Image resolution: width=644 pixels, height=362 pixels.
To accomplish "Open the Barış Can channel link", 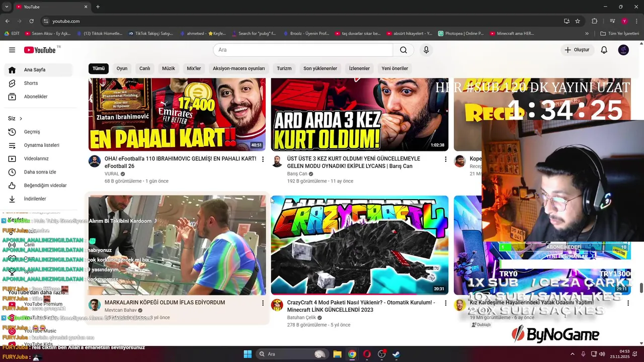I will tap(297, 174).
